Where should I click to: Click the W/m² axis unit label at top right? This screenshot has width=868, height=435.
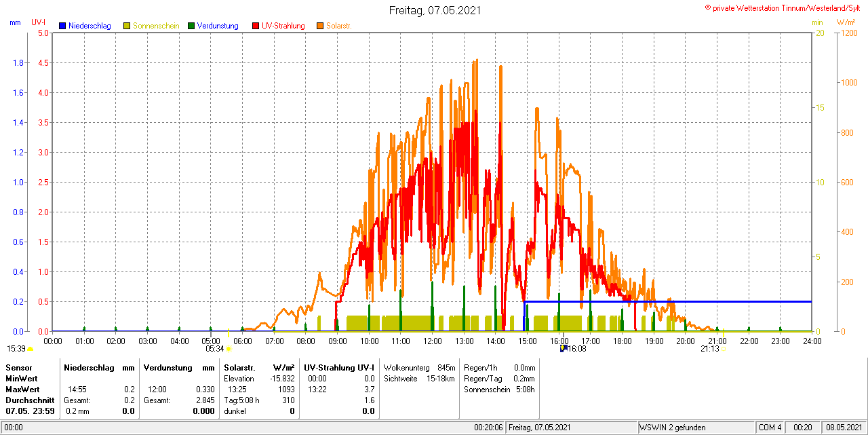click(846, 22)
